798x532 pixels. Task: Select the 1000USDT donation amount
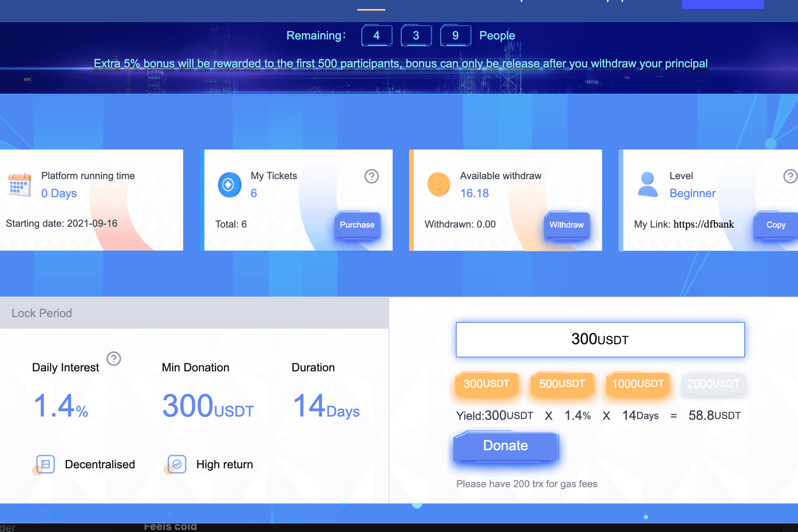click(x=637, y=385)
